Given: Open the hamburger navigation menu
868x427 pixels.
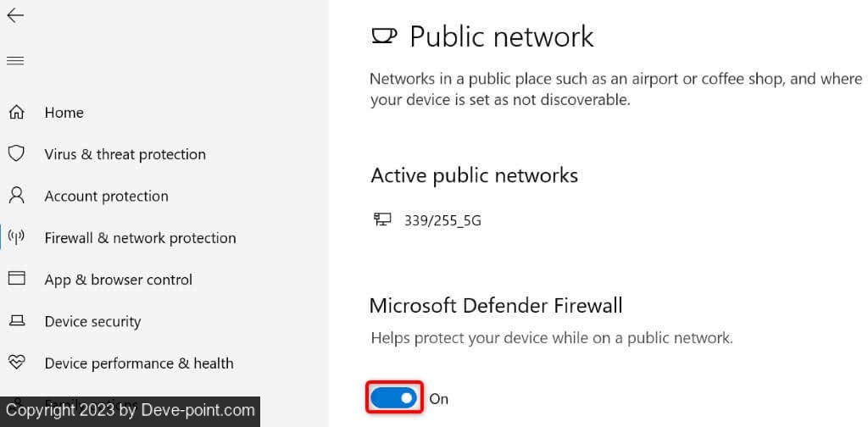Looking at the screenshot, I should coord(15,61).
